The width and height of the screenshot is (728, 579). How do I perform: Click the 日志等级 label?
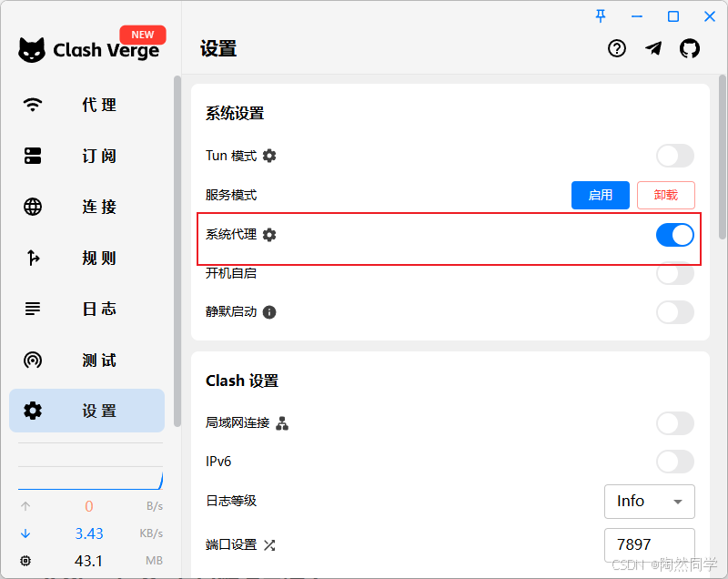click(231, 501)
